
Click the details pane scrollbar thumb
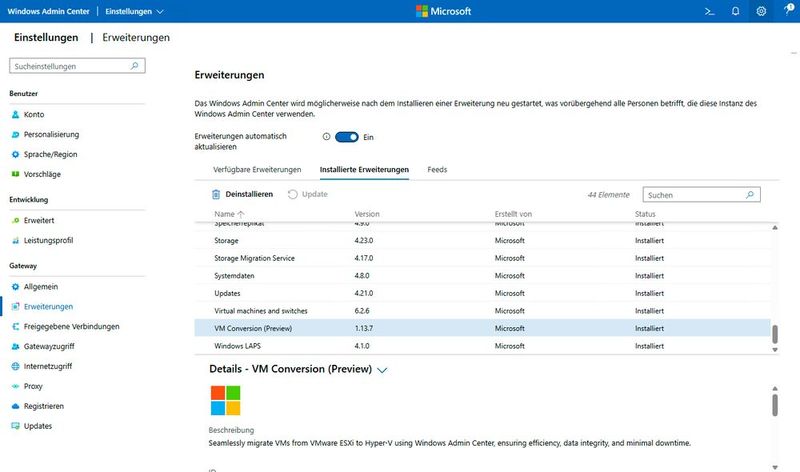(775, 405)
